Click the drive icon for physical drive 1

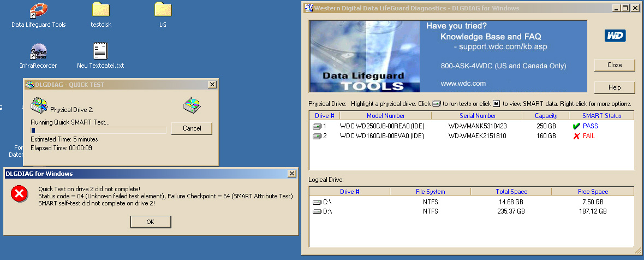317,127
